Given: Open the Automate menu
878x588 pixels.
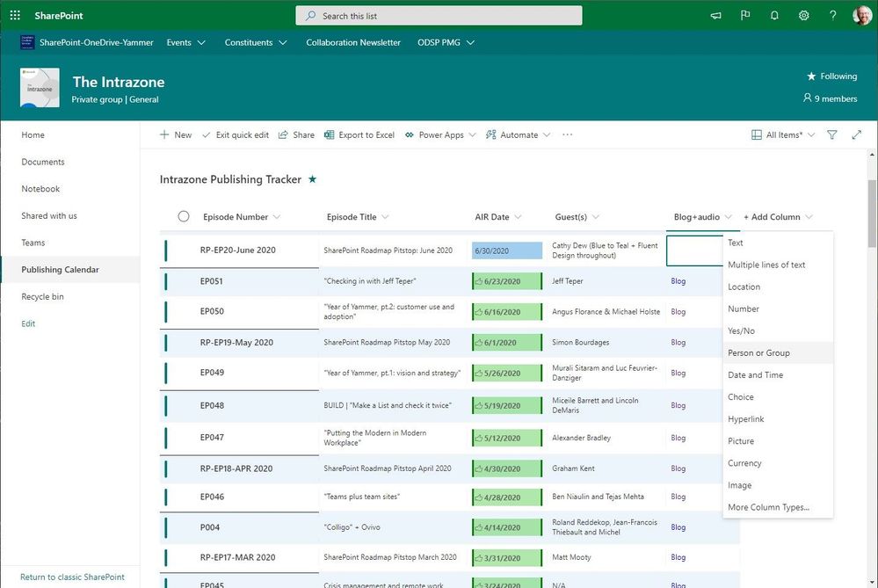Looking at the screenshot, I should click(518, 135).
